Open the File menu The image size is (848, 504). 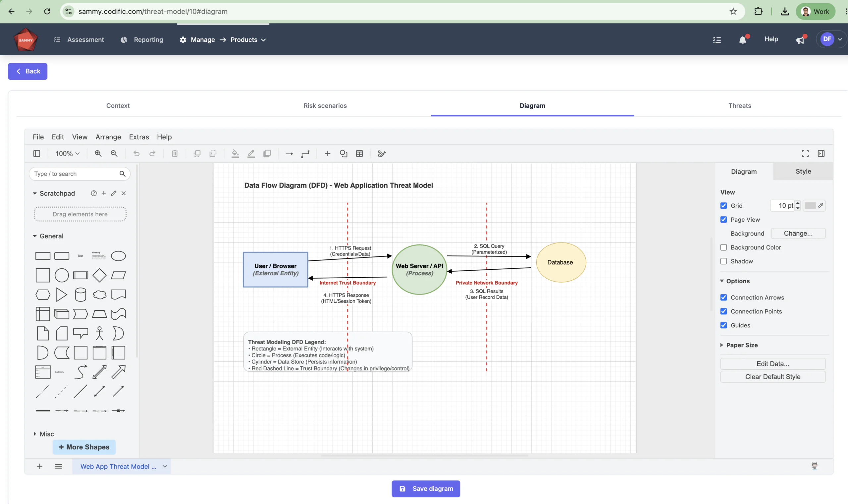38,137
